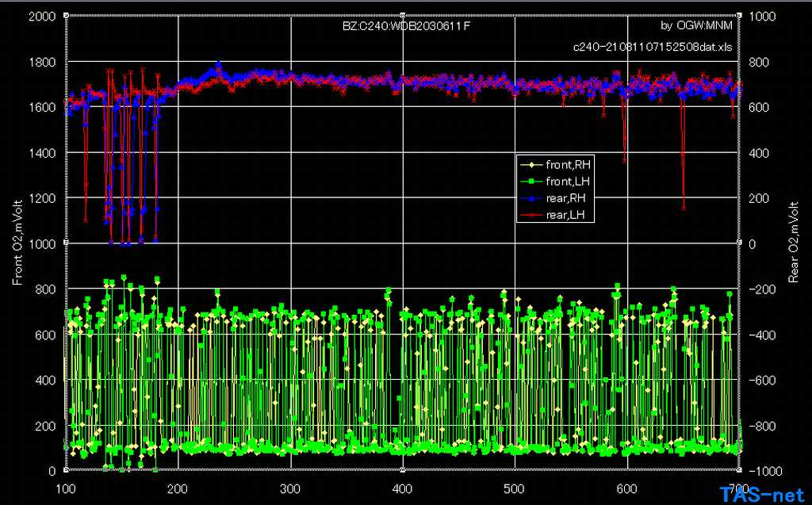Click the plot area's top-left selection handle
This screenshot has height=505, width=812.
point(66,16)
